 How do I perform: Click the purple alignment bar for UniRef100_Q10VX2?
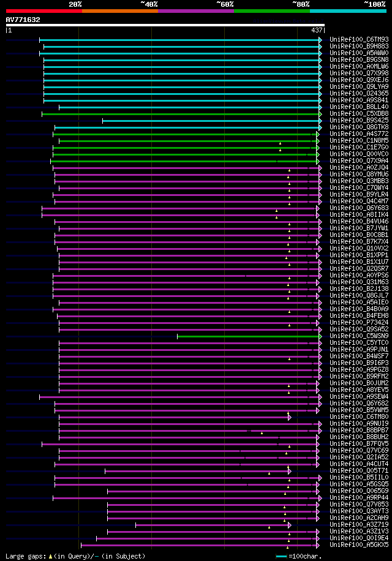[188, 249]
